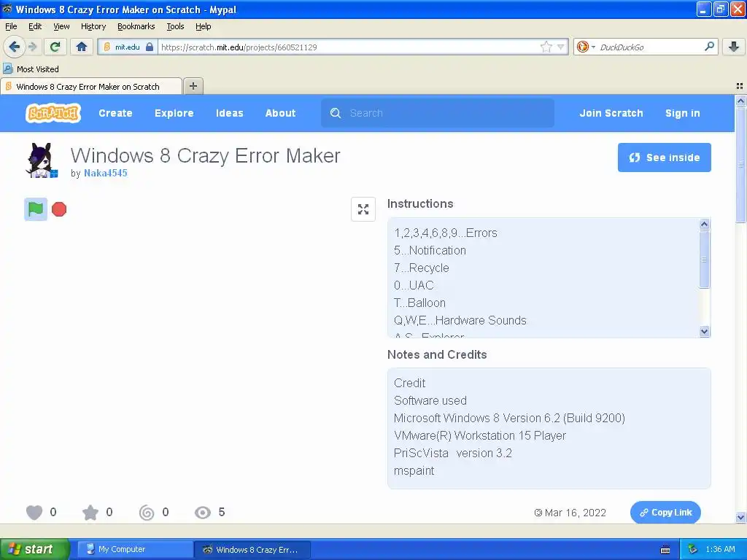
Task: Click the Windows Start button
Action: 35,549
